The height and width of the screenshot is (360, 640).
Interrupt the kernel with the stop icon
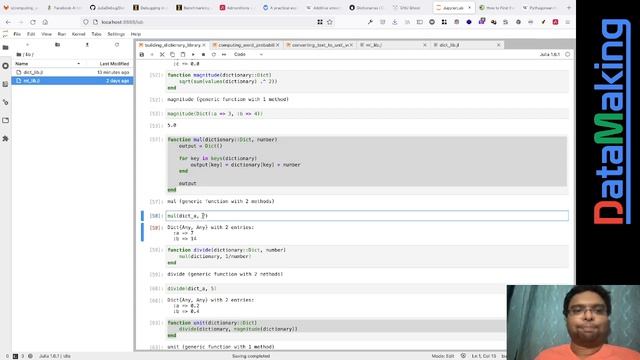pyautogui.click(x=203, y=54)
